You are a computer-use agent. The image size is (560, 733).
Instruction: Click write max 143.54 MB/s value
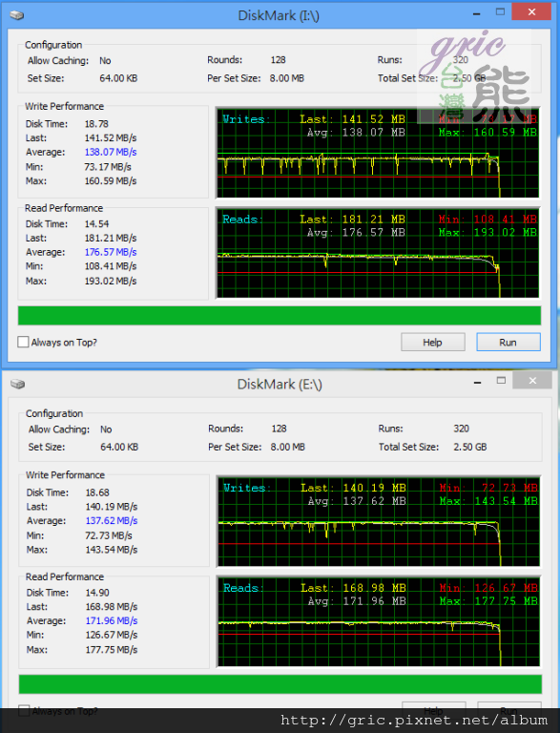[112, 550]
